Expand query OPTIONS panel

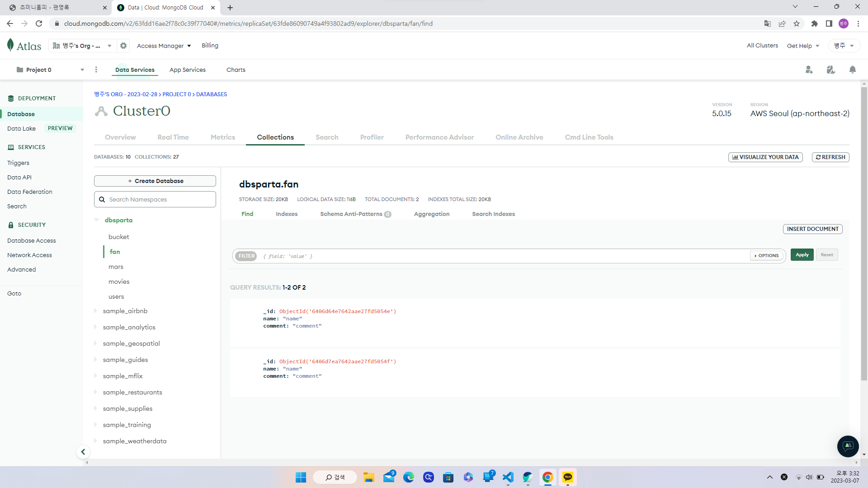pyautogui.click(x=767, y=255)
